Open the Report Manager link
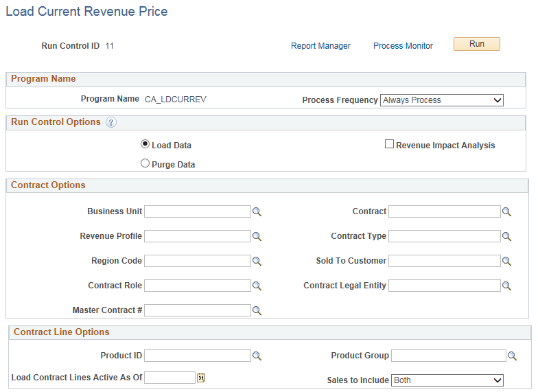Screen dimensions: 538x392 [320, 46]
